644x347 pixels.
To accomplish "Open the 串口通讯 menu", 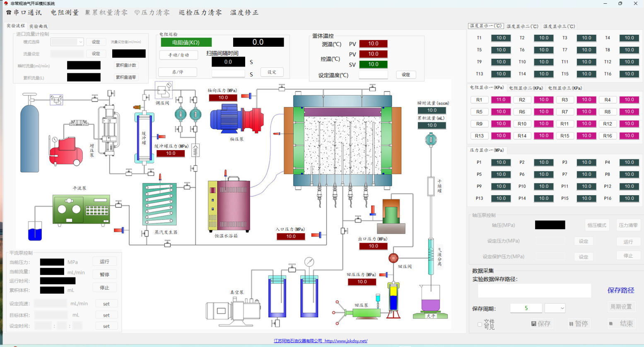I will click(x=24, y=13).
